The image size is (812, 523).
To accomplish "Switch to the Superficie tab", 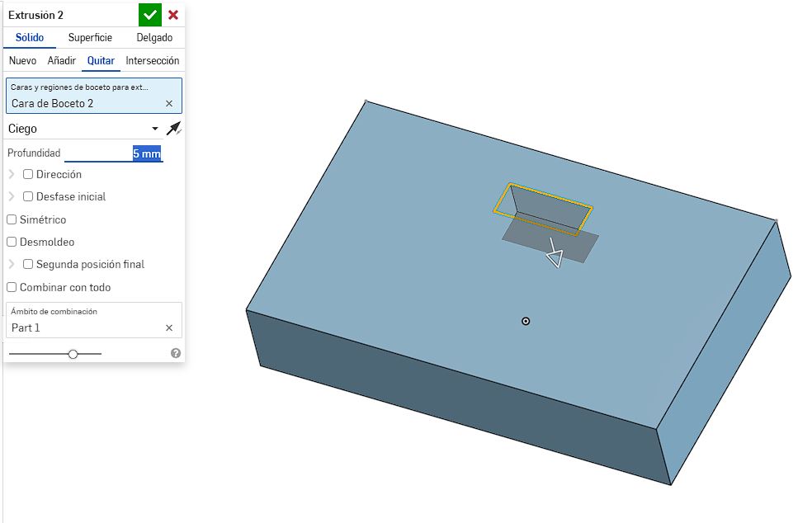I will pyautogui.click(x=90, y=38).
